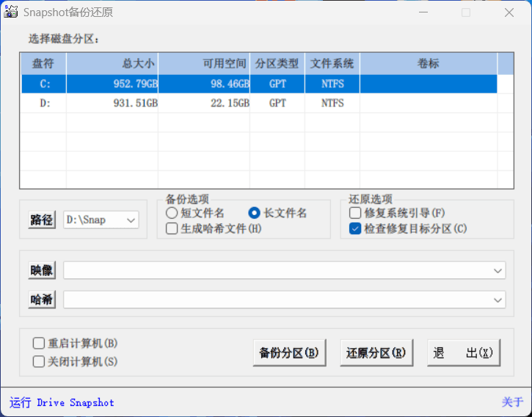Click the file system (文件系统) column header
532x417 pixels.
(332, 63)
